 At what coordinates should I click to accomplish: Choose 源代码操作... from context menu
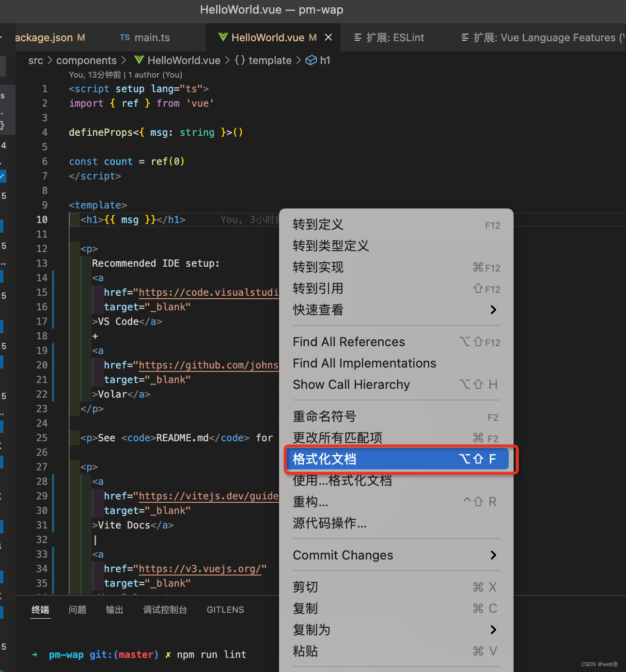point(396,523)
